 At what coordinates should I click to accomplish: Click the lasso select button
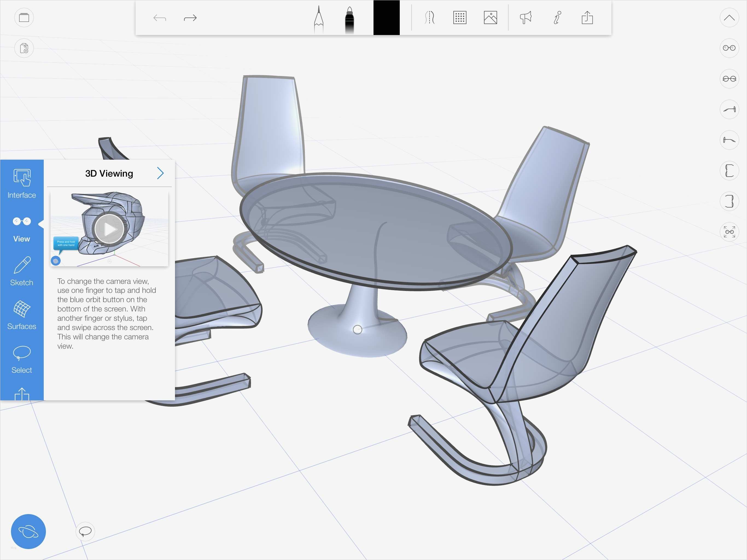tap(85, 531)
